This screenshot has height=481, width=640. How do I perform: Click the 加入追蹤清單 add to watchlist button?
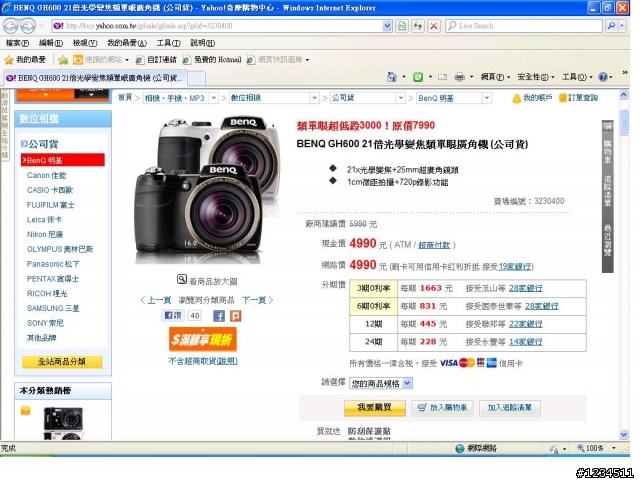510,408
